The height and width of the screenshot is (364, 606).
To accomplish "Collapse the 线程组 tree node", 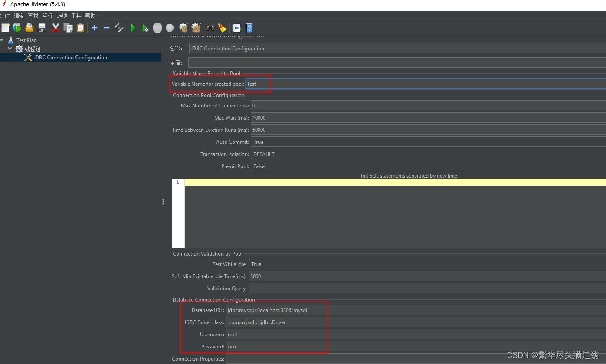I will pyautogui.click(x=10, y=49).
